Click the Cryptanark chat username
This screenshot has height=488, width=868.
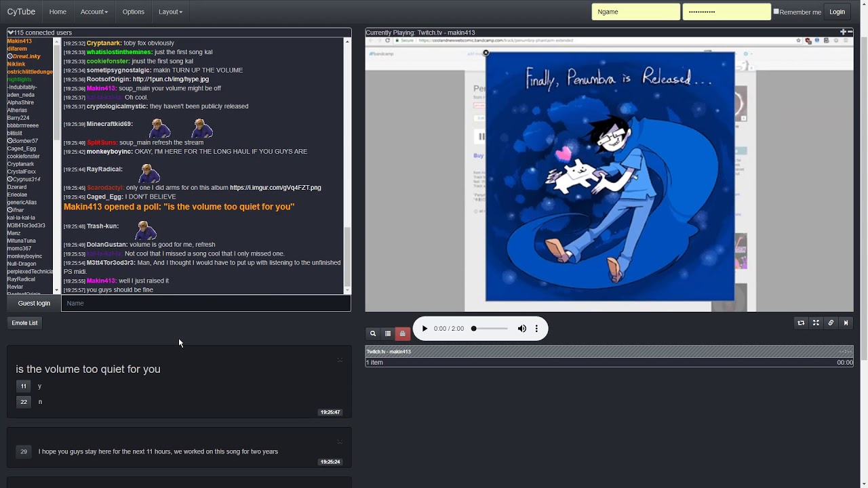104,43
